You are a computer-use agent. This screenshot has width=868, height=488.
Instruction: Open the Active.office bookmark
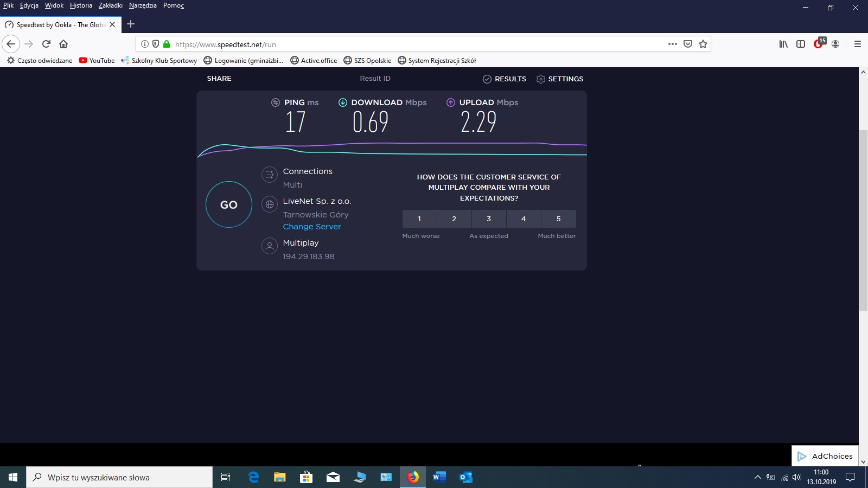coord(314,61)
